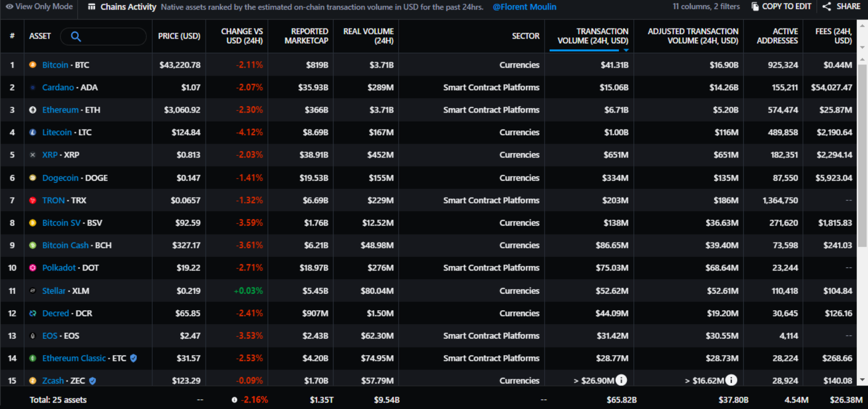Screen dimensions: 868x409
Task: Click the Bitcoin Cash logo icon
Action: click(33, 246)
